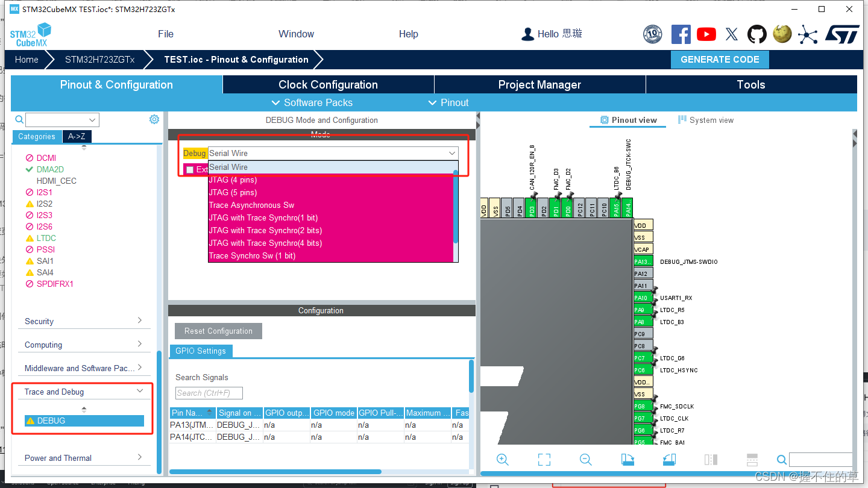Open the Help menu
Screen dimensions: 868x488
tap(408, 34)
